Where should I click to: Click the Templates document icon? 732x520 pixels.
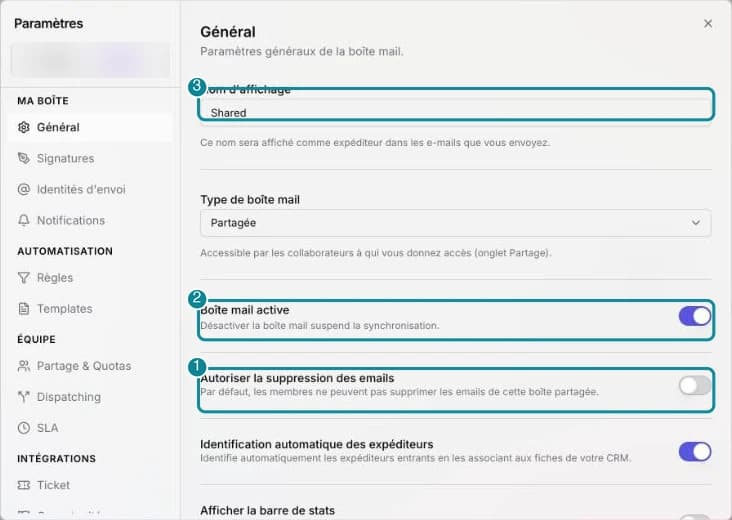click(23, 309)
